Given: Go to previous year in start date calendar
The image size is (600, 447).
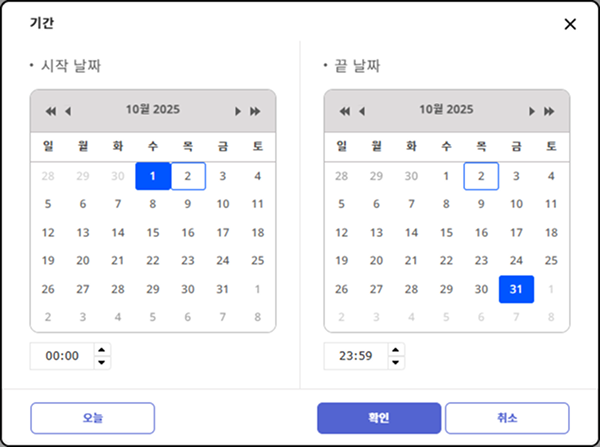Looking at the screenshot, I should [51, 111].
